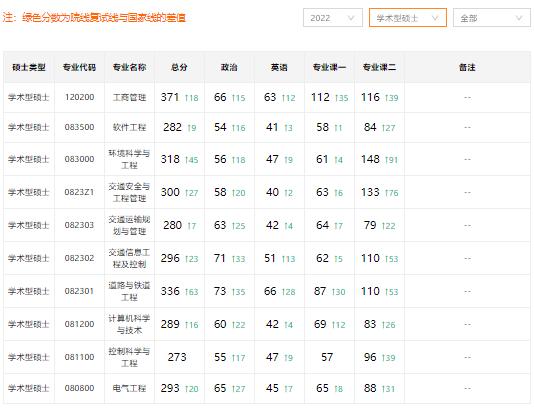The image size is (534, 408).
Task: Open the 2022 year dropdown
Action: click(x=333, y=18)
